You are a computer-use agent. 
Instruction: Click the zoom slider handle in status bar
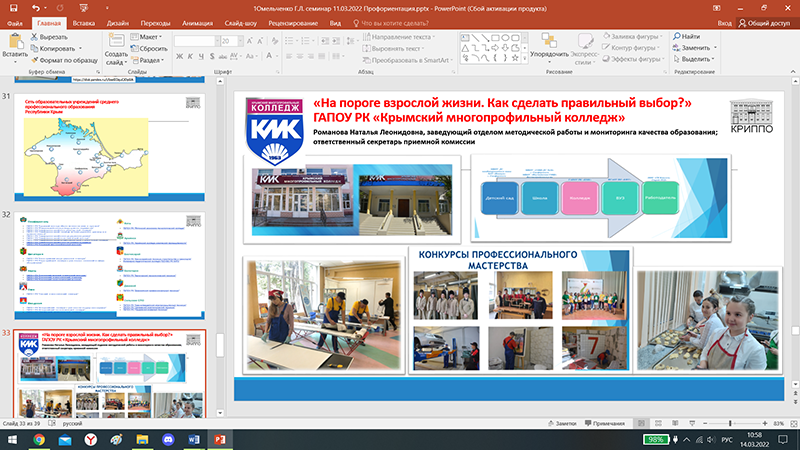point(730,423)
